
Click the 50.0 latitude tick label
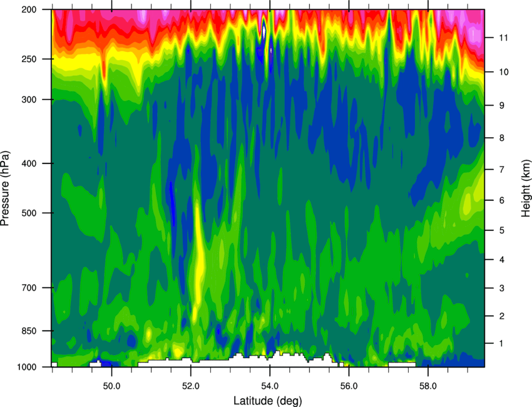111,386
